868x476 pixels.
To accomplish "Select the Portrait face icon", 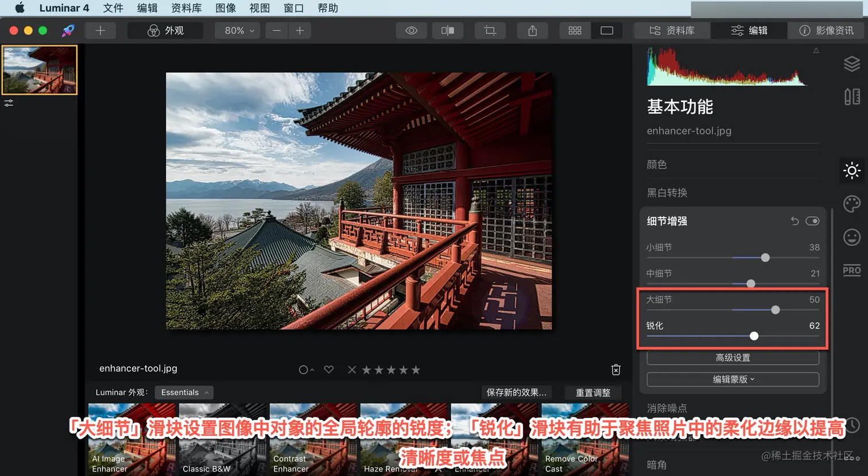I will pos(852,237).
